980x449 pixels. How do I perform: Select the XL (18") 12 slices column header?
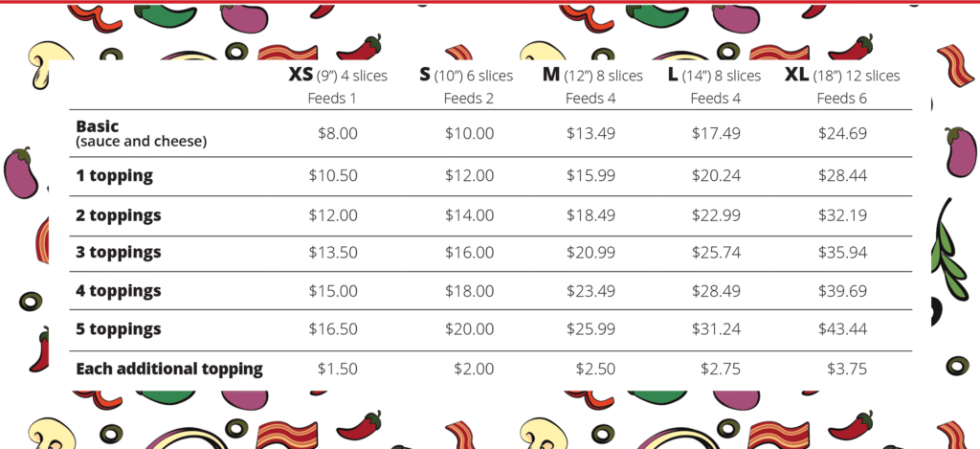click(842, 76)
